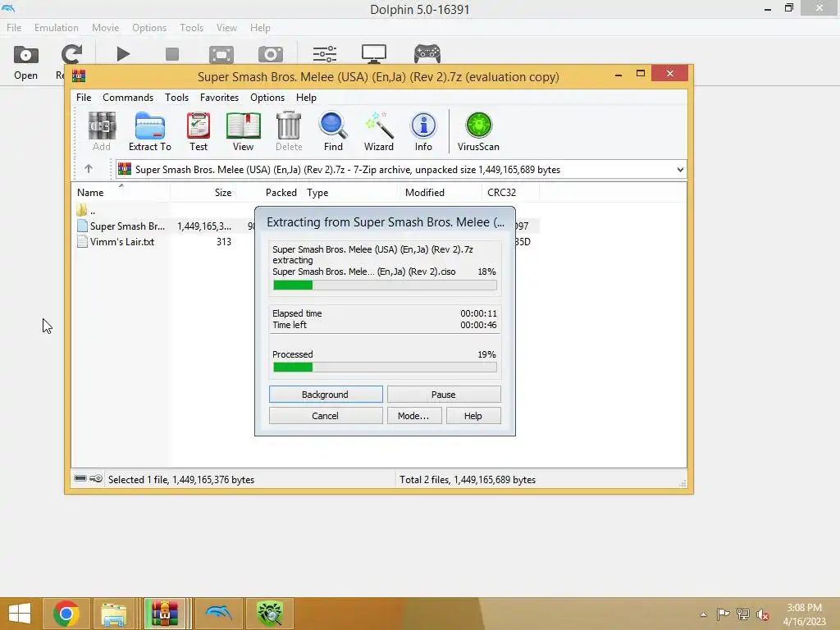The image size is (840, 630).
Task: Open Dolphin Emulation menu
Action: (57, 28)
